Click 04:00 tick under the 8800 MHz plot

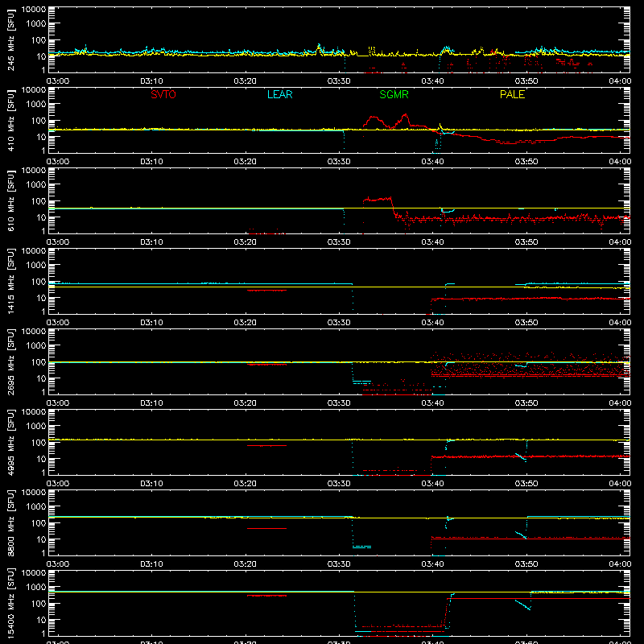(620, 564)
